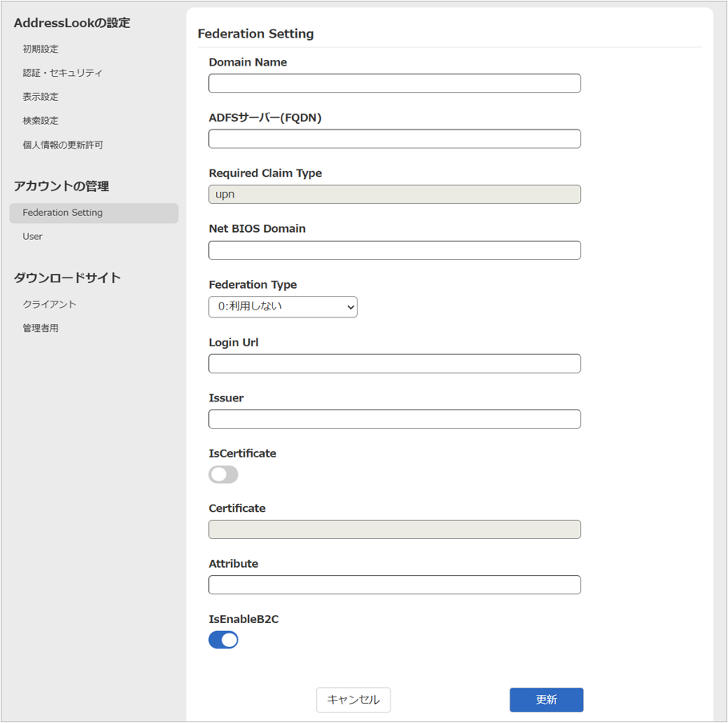Select the Issuer input box

tap(394, 419)
